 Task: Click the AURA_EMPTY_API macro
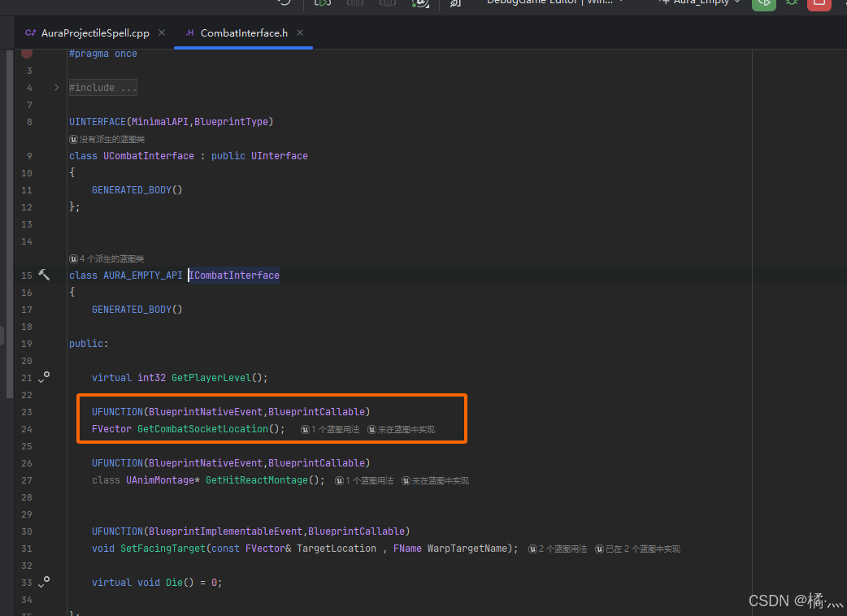coord(142,275)
